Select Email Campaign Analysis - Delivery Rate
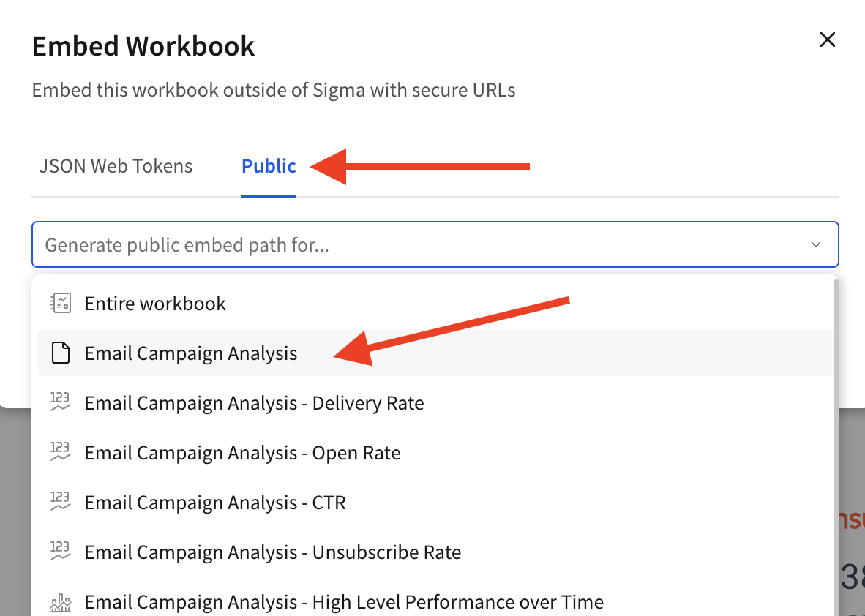Viewport: 865px width, 616px height. click(254, 403)
